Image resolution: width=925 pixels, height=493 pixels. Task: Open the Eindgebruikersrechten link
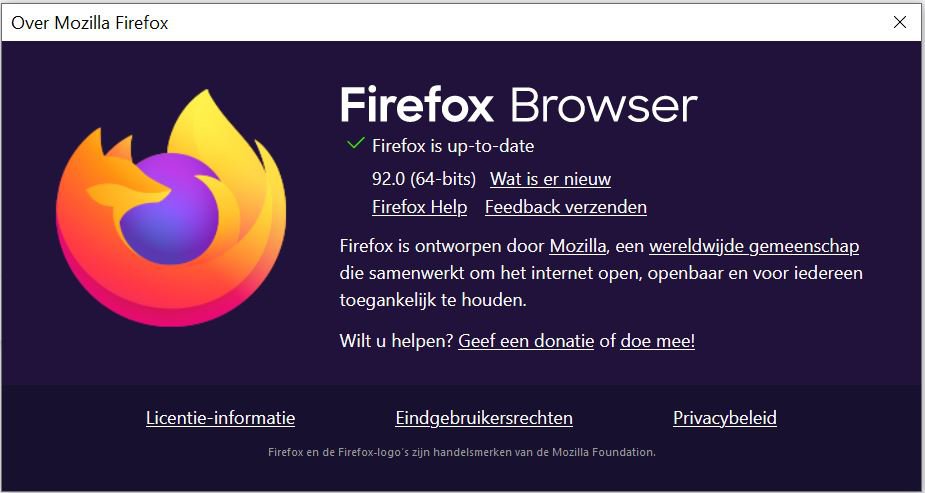[484, 418]
